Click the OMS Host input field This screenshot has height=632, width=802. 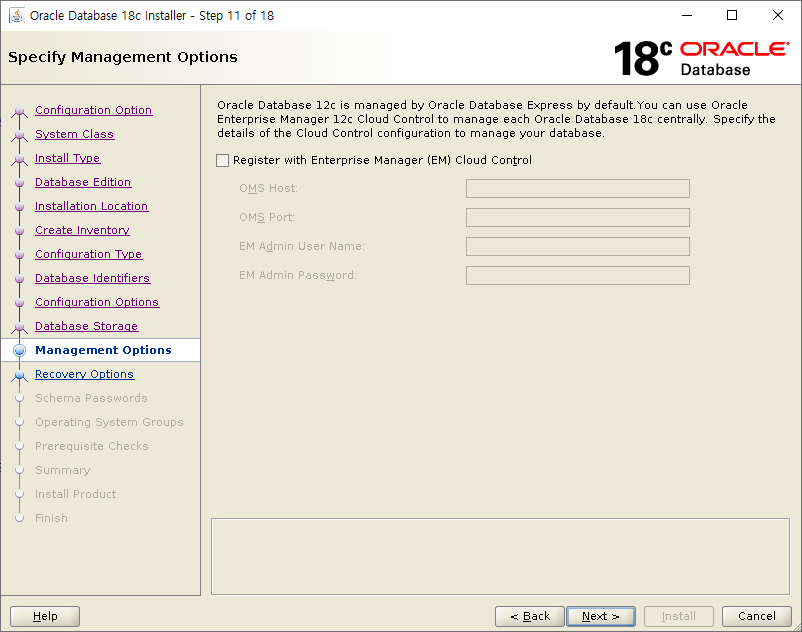click(577, 188)
